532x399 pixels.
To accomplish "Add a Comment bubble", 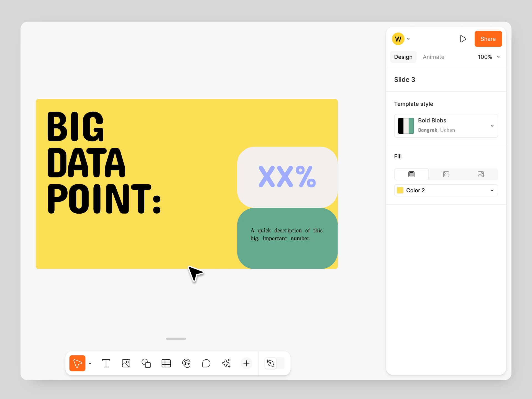I will click(206, 363).
